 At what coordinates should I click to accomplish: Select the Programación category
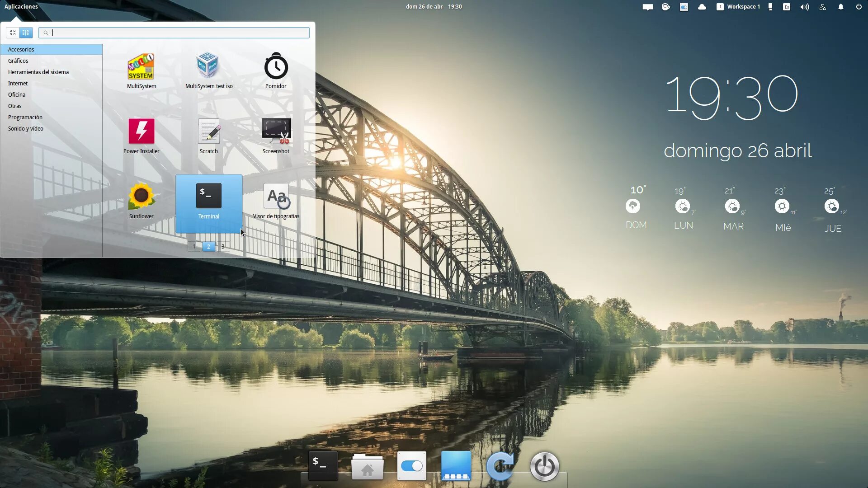25,117
